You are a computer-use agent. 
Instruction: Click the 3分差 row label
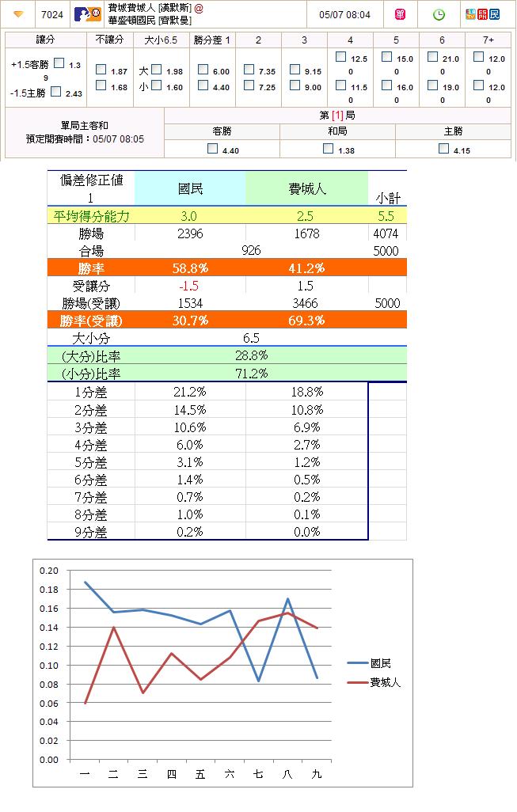(x=91, y=427)
